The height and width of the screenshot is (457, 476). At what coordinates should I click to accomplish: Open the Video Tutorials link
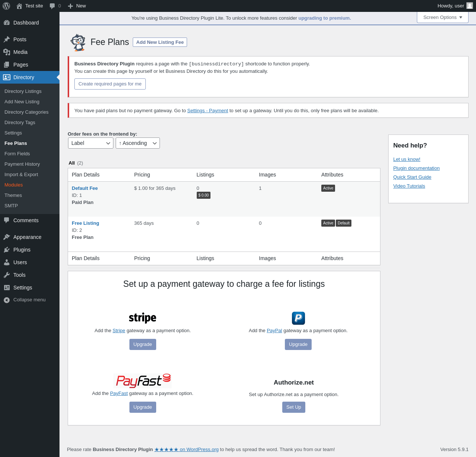409,186
